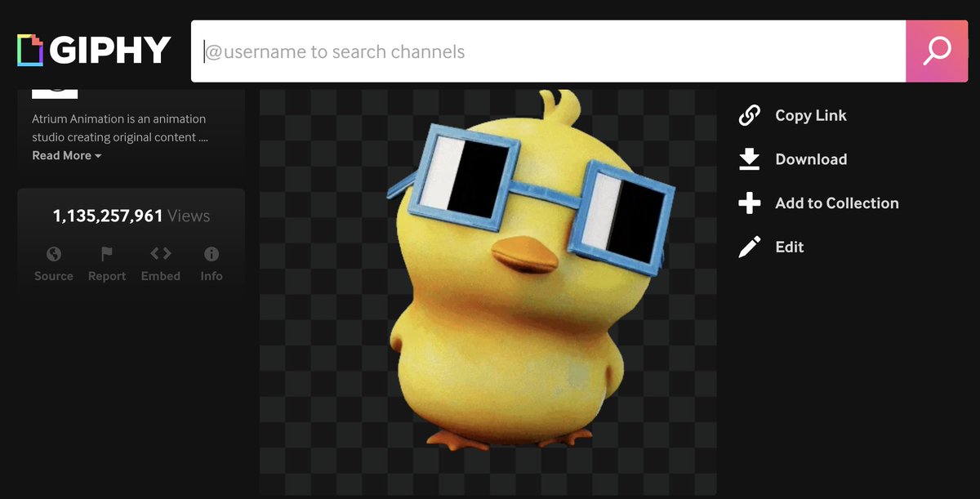Open the GIPHY logo home link
980x499 pixels.
94,50
